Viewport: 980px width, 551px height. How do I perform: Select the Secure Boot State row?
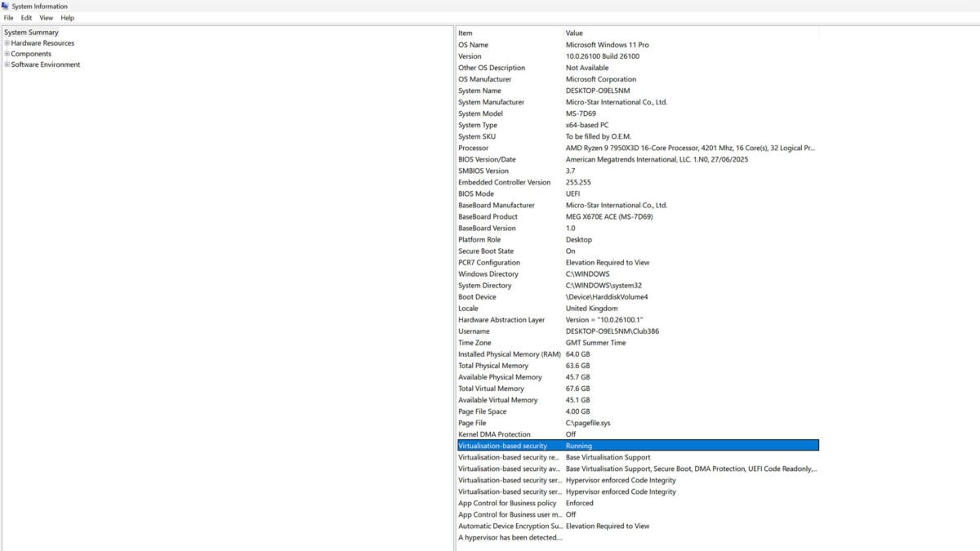tap(486, 251)
